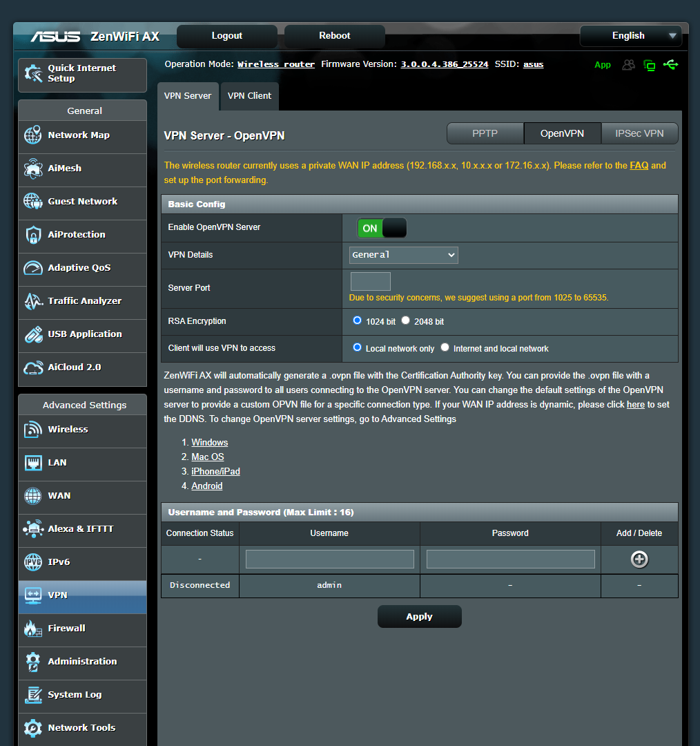Click the Wireless signal icon
The image size is (700, 746).
coord(33,429)
